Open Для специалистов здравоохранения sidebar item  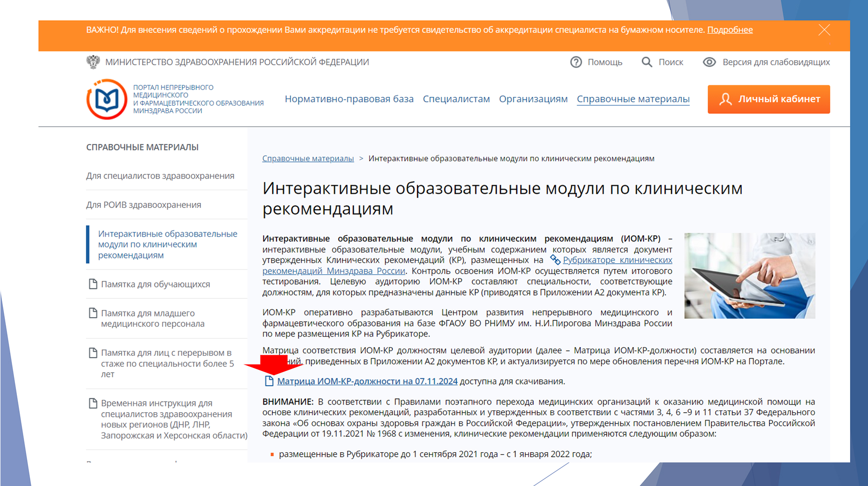[x=160, y=176]
